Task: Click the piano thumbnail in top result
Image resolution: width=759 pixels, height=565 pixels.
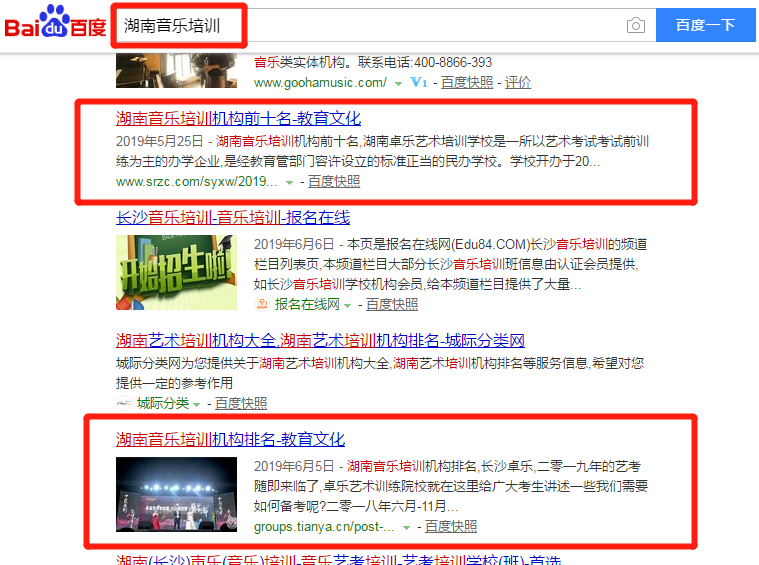Action: (x=176, y=71)
